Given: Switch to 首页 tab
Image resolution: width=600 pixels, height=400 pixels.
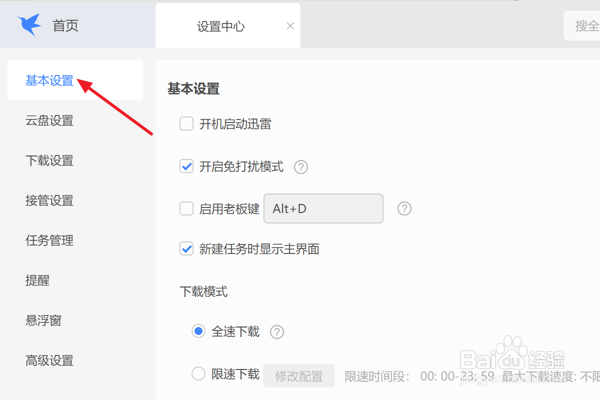Looking at the screenshot, I should coord(65,26).
